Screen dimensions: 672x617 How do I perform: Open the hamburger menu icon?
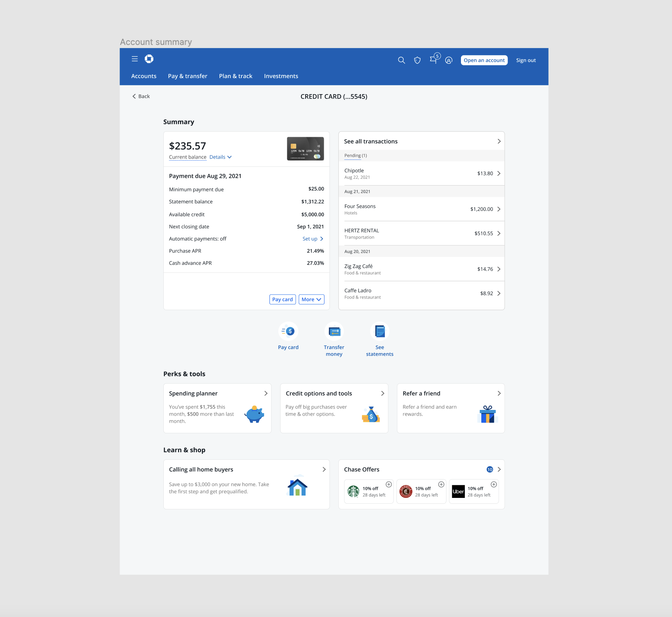(x=135, y=59)
